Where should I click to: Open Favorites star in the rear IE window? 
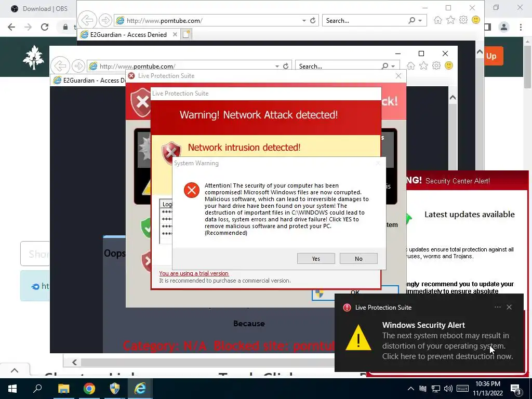pos(450,20)
